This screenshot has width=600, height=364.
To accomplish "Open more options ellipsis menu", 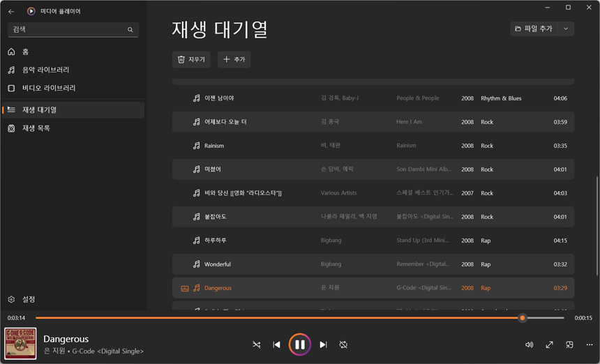I will coord(589,344).
